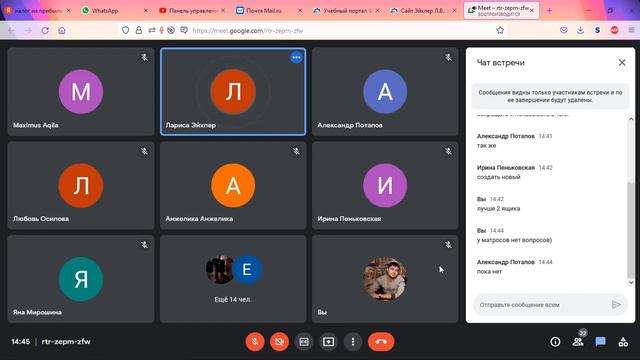Open the 'Ещё 14 чел.' participants tile
This screenshot has width=640, height=360.
click(x=233, y=279)
